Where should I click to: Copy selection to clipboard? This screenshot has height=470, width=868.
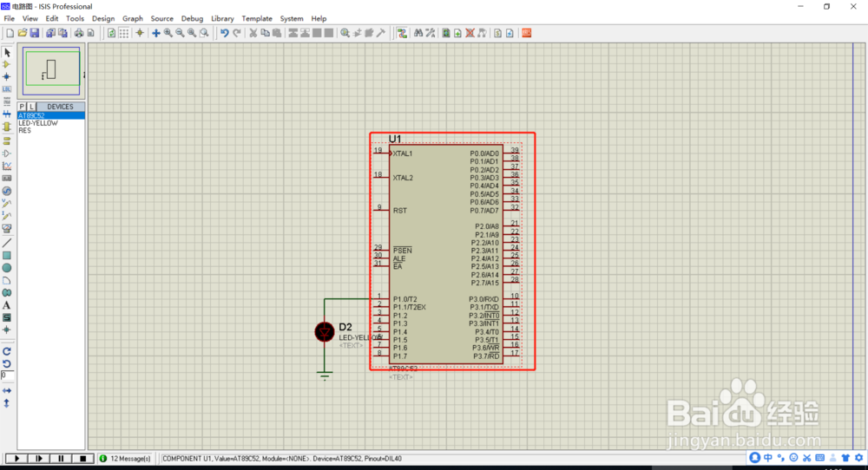point(265,33)
